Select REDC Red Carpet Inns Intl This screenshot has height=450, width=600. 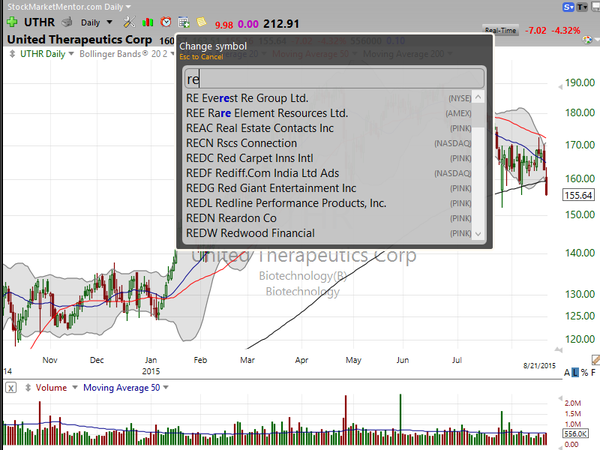(x=329, y=158)
